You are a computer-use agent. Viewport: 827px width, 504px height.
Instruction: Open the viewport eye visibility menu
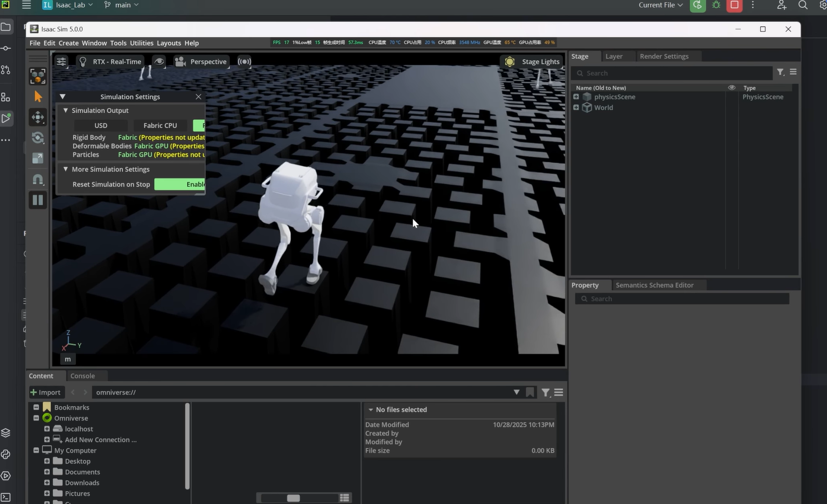click(159, 61)
